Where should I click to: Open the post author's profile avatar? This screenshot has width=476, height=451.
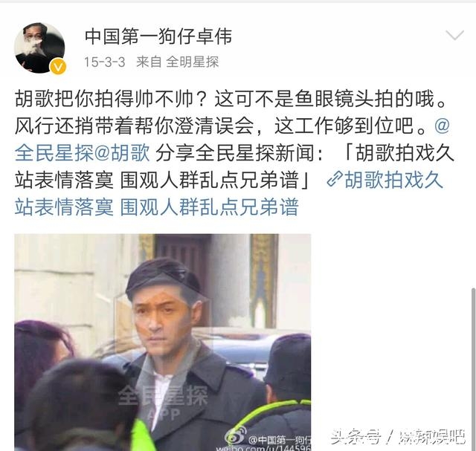coord(39,48)
